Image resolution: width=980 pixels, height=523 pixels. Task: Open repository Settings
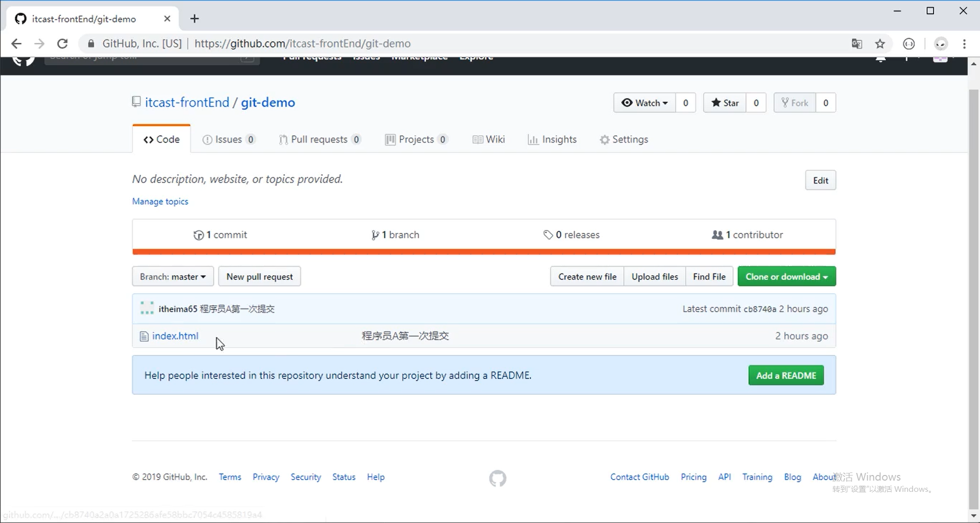coord(624,139)
